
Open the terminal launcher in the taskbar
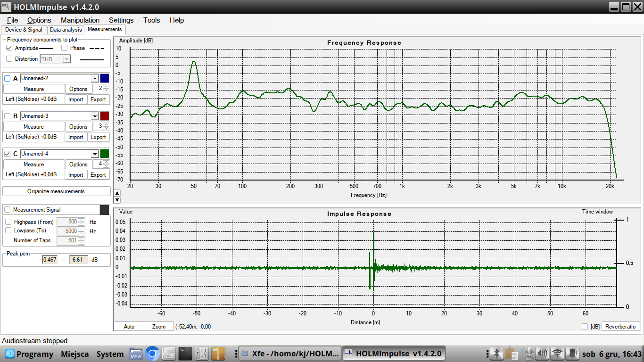tap(185, 354)
